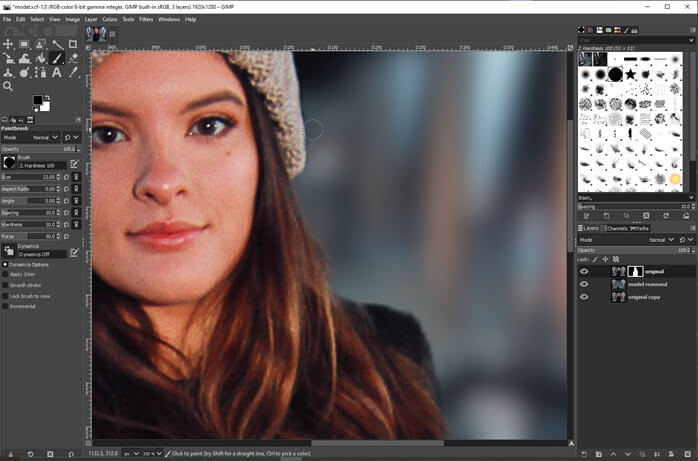Screen dimensions: 698x461
Task: Open zoom percentage dropdown in status bar
Action: point(152,453)
